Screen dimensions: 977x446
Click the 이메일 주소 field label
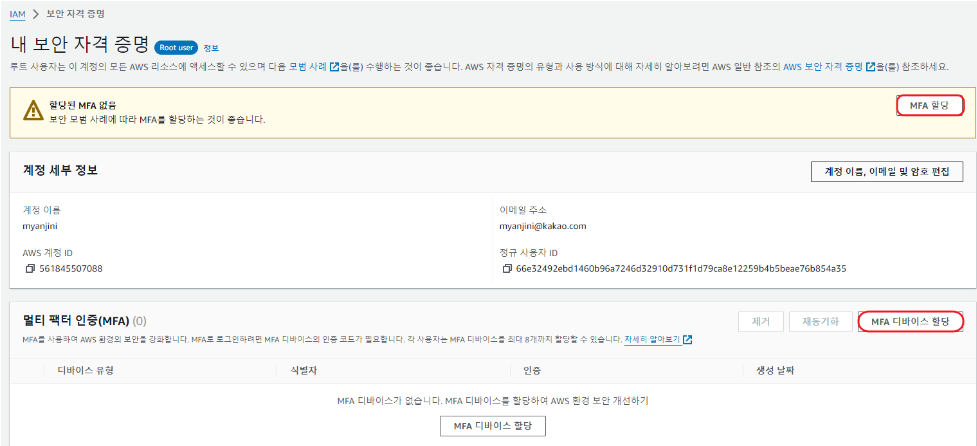[x=523, y=210]
